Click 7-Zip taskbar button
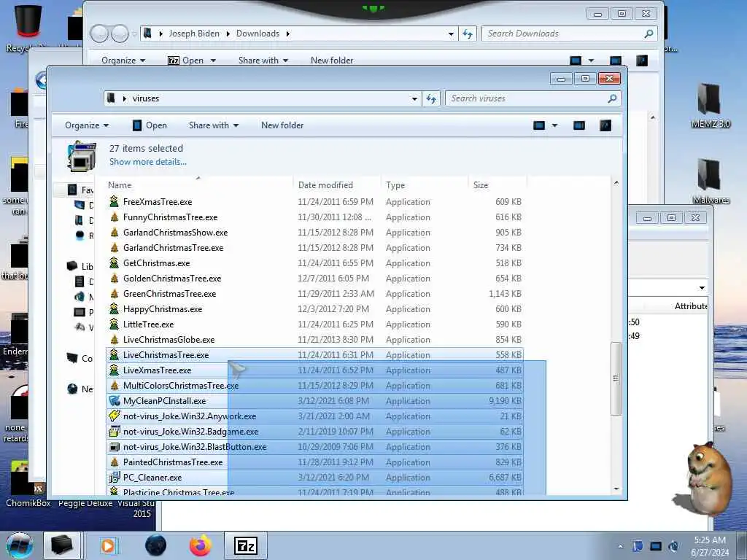 click(x=246, y=545)
